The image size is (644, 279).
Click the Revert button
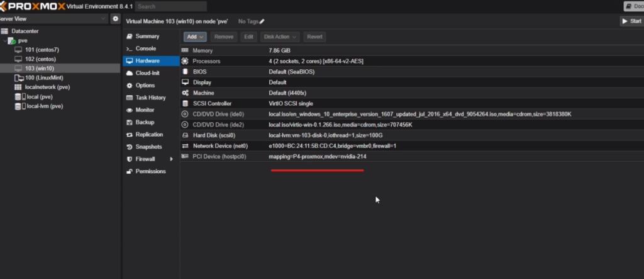coord(314,37)
